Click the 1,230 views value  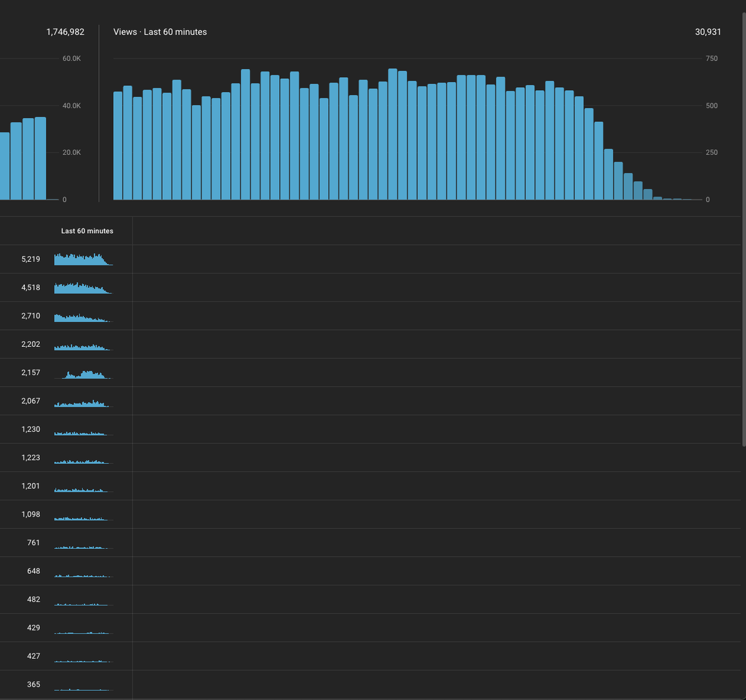tap(30, 430)
